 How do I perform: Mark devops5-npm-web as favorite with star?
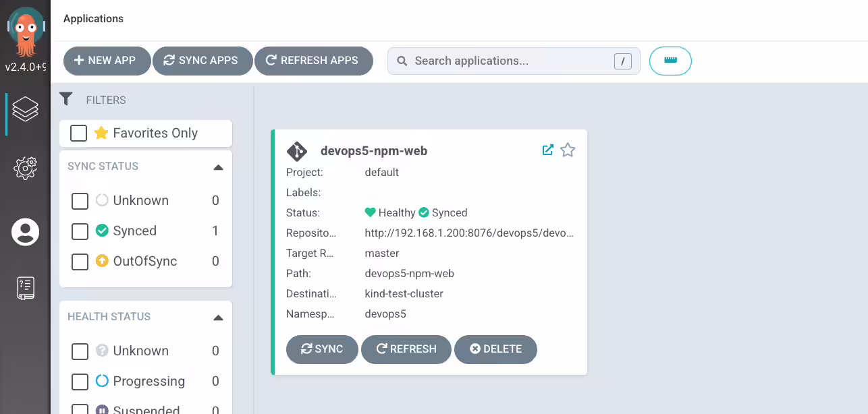pyautogui.click(x=568, y=150)
